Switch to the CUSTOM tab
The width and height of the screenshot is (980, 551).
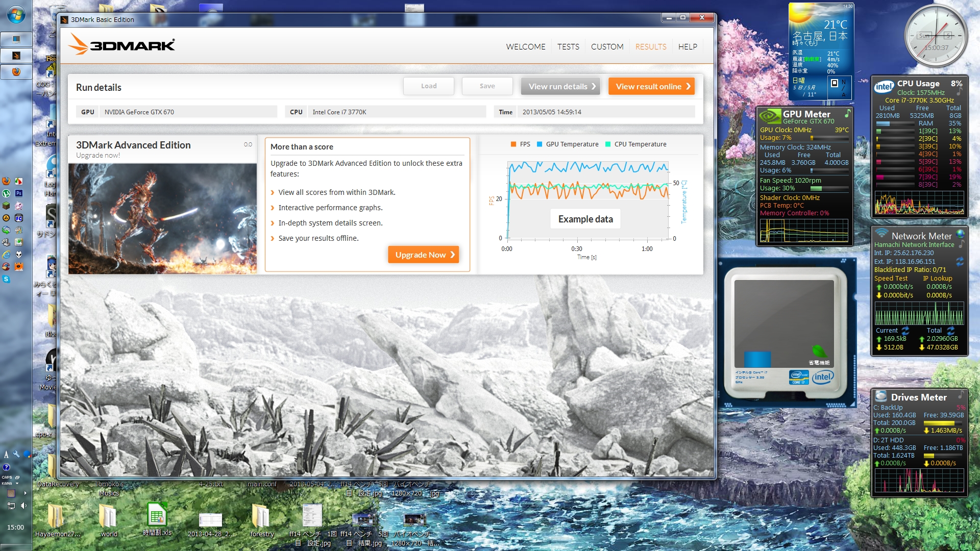pos(607,46)
